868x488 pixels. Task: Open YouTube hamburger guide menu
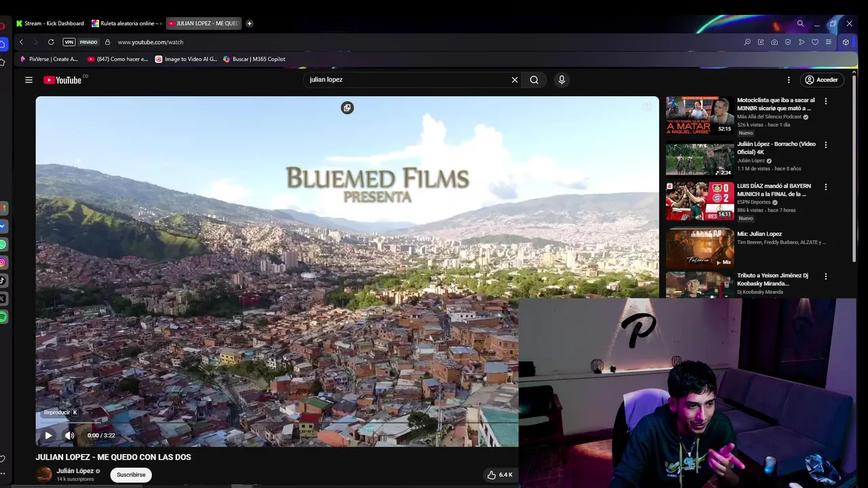coord(28,80)
